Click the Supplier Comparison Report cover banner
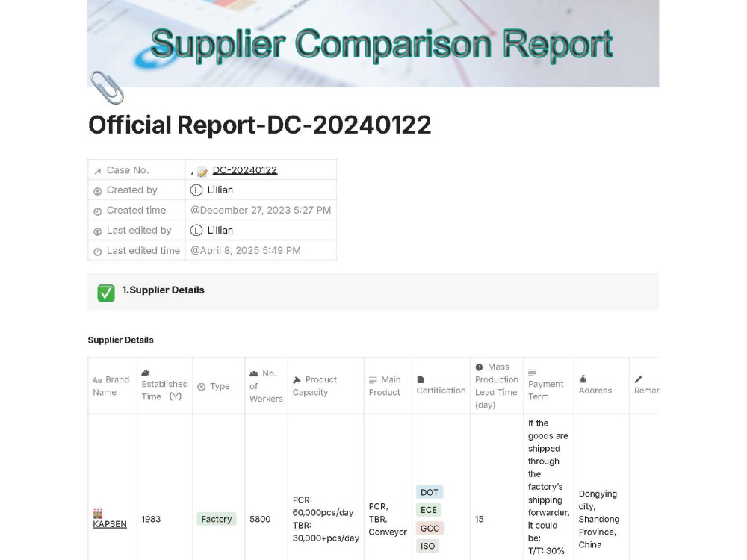747x560 pixels. (373, 43)
